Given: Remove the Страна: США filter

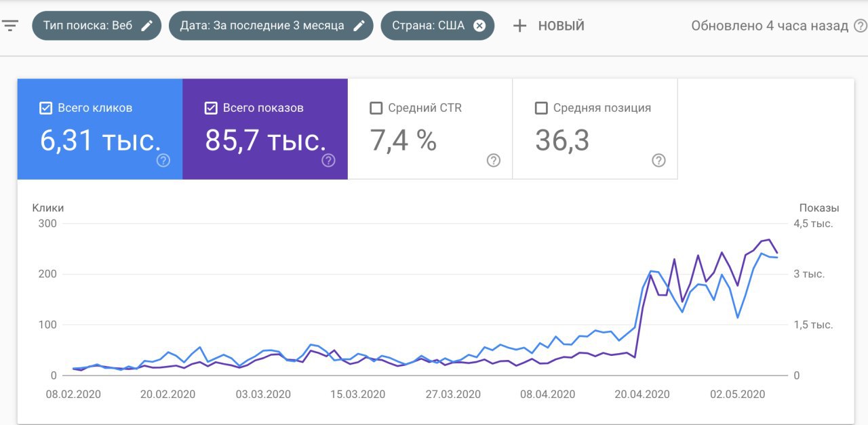Looking at the screenshot, I should click(x=479, y=26).
